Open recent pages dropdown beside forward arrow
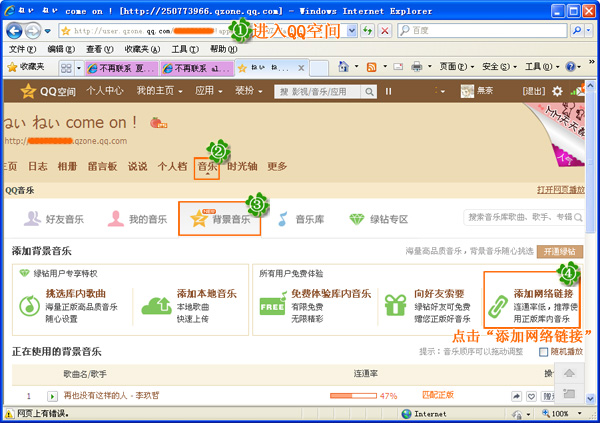The width and height of the screenshot is (600, 423). click(x=48, y=31)
